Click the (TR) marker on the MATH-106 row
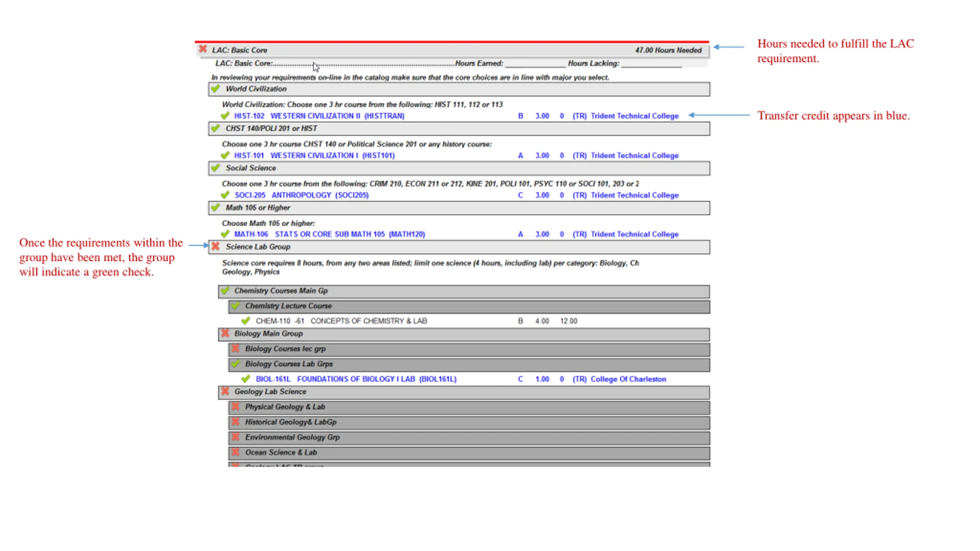980x551 pixels. tap(580, 234)
